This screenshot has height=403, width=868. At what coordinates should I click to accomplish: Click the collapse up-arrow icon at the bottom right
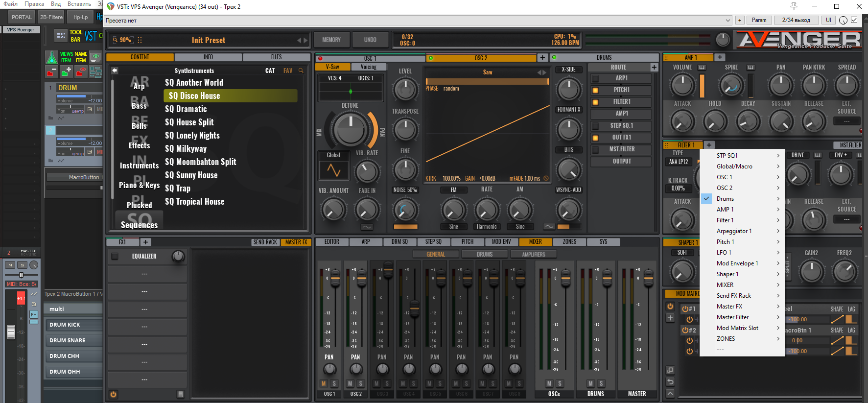pyautogui.click(x=670, y=394)
